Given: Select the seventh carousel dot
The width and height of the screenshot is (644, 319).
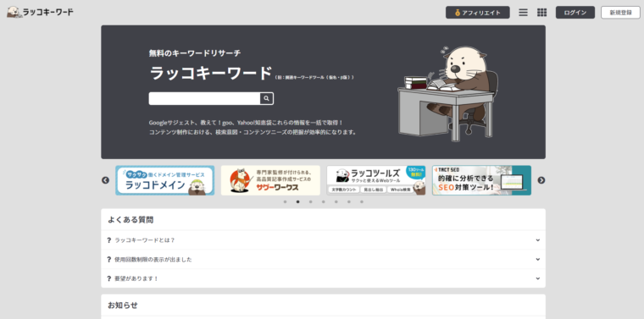Looking at the screenshot, I should click(362, 201).
